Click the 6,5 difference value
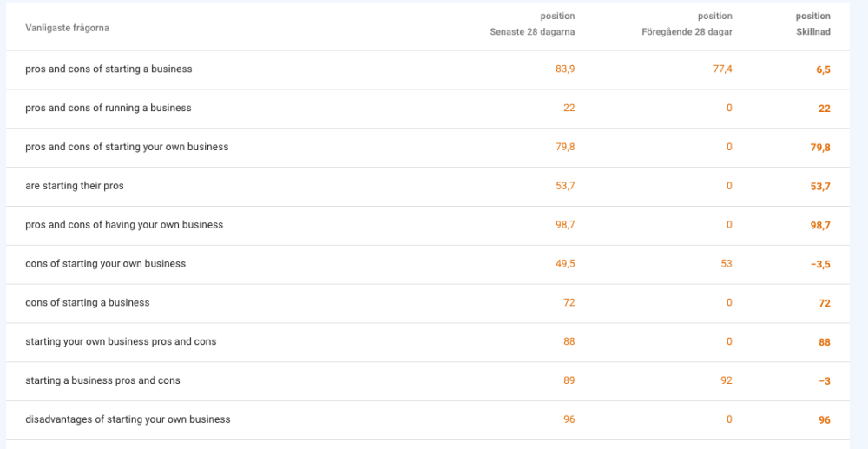 (x=823, y=69)
